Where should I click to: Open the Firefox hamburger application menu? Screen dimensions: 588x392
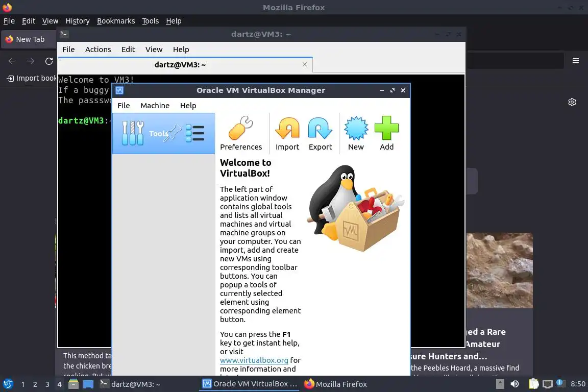576,61
